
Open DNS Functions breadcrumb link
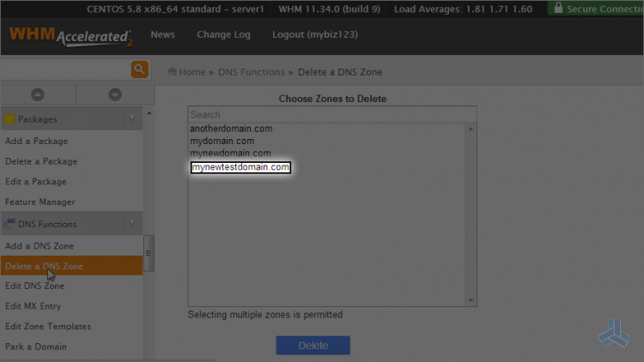click(252, 72)
